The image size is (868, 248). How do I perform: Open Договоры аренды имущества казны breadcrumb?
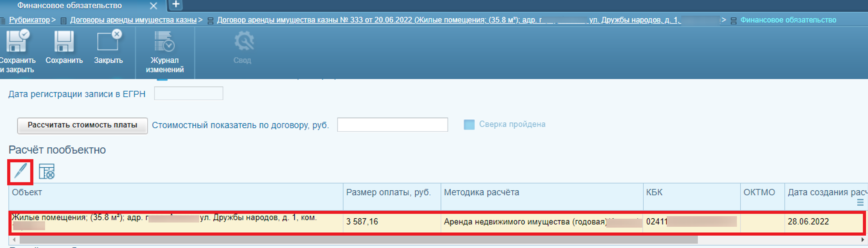tap(133, 20)
